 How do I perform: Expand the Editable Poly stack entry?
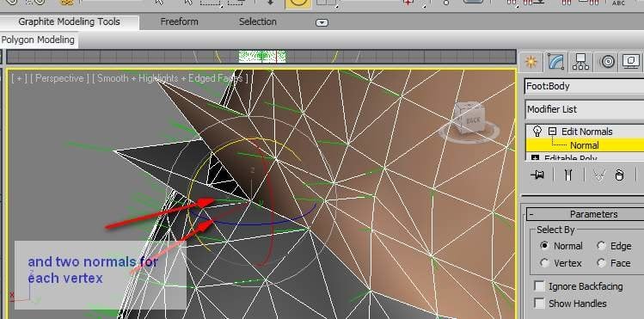pos(535,158)
